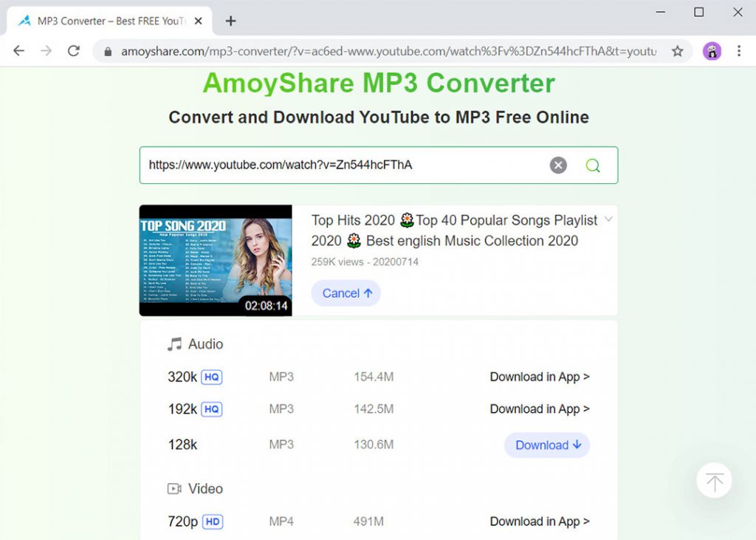Click the HD badge beside 720p
756x540 pixels.
coord(213,522)
